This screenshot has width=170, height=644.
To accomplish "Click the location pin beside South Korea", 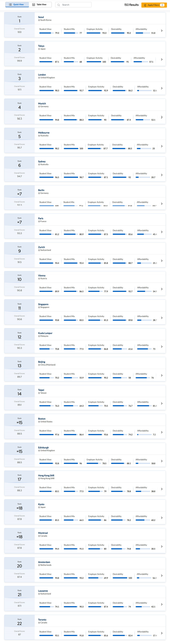I will pos(39,20).
